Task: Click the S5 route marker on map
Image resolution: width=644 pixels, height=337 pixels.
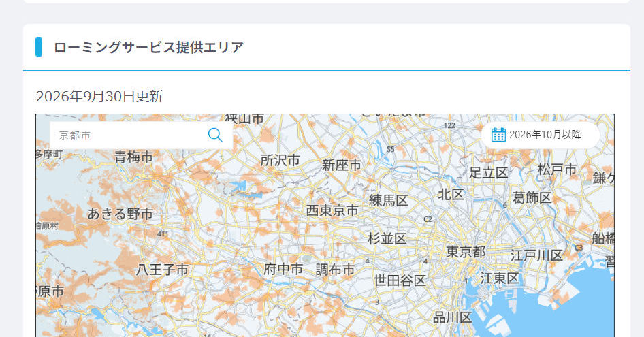Action: pyautogui.click(x=390, y=149)
